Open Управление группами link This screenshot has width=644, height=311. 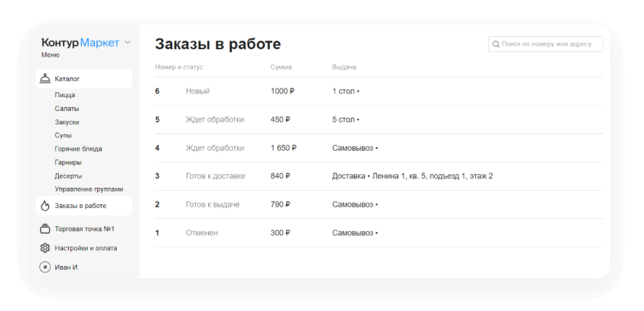pos(88,189)
